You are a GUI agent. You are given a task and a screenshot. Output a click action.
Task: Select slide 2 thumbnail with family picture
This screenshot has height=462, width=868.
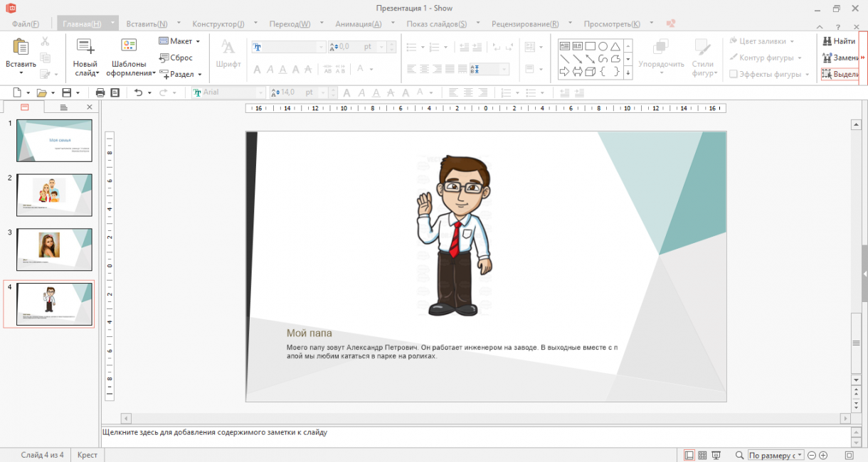(54, 195)
